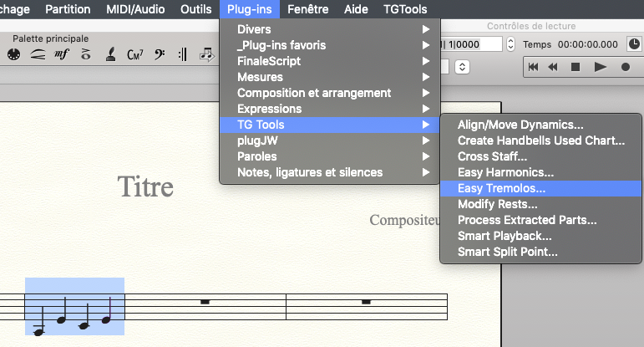Select the bass Clef tool
Screen dimensions: 644x347
[159, 54]
